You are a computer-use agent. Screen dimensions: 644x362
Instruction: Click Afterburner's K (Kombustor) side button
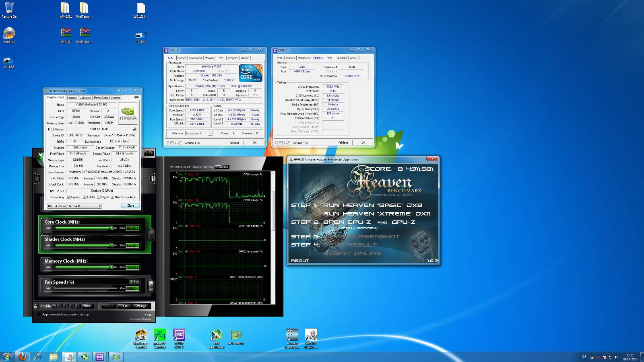37,178
